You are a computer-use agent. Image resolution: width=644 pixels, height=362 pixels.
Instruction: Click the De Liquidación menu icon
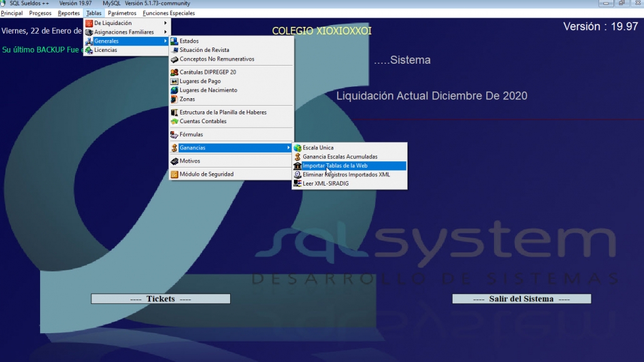(x=89, y=23)
